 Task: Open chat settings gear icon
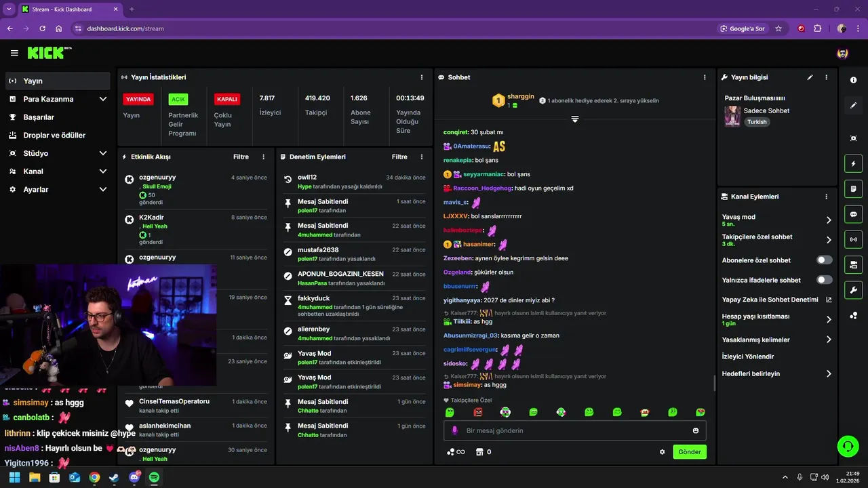tap(663, 452)
